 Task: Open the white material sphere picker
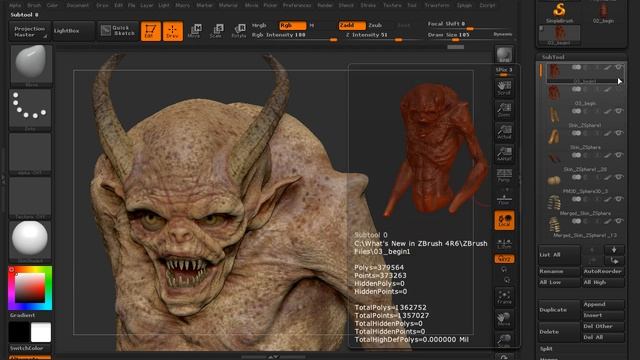30,241
